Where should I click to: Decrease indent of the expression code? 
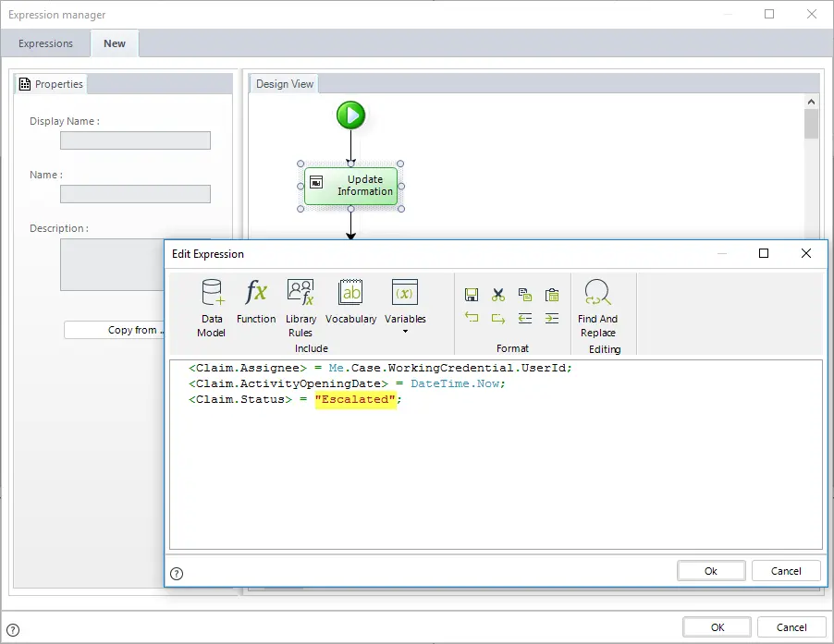tap(525, 318)
